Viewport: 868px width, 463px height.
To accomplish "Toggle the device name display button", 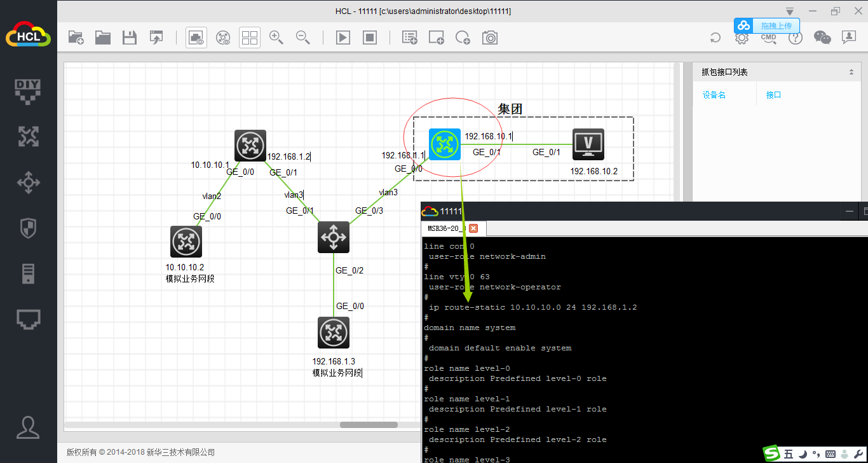I will (223, 38).
